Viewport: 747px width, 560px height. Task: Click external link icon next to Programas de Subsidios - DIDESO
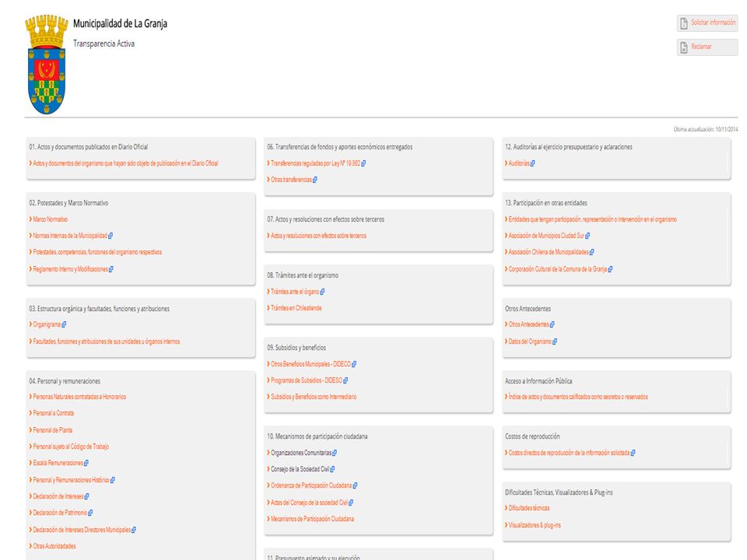[x=345, y=380]
